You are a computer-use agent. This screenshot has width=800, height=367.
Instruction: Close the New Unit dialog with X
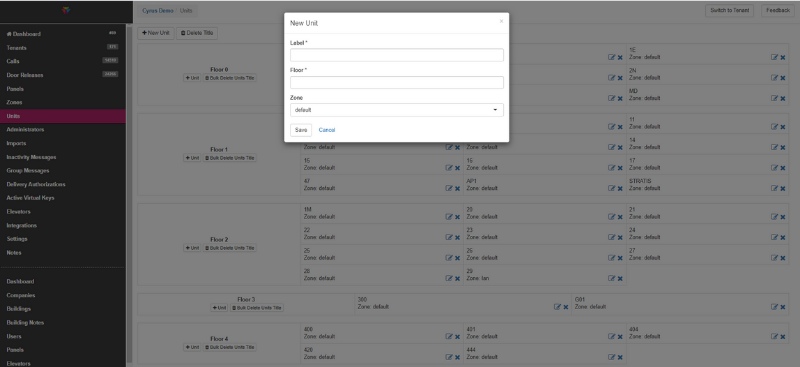[501, 21]
